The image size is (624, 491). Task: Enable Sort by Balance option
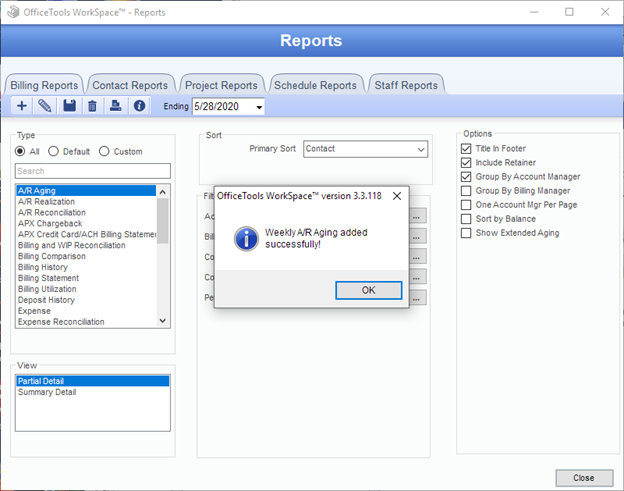click(x=466, y=219)
